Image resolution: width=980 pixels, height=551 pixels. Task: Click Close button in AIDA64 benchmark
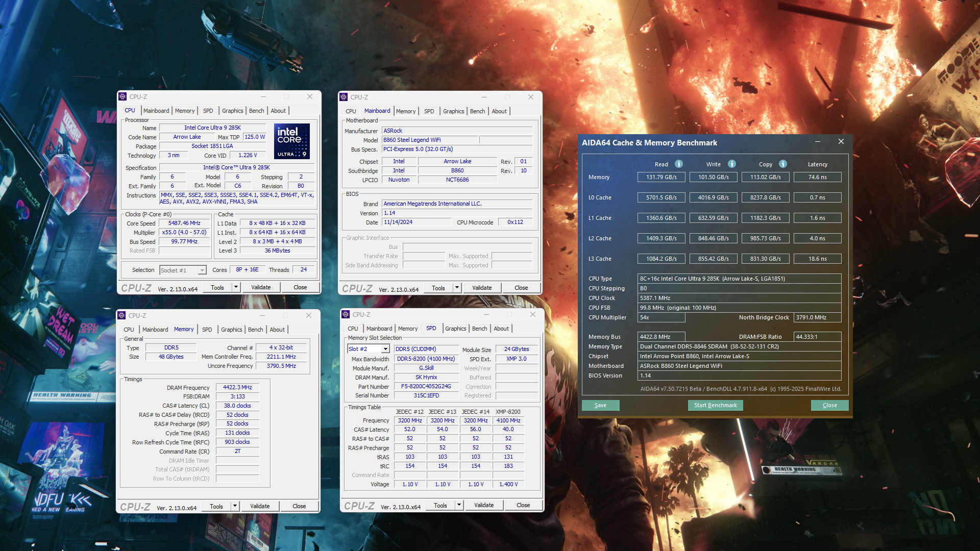[x=830, y=405]
